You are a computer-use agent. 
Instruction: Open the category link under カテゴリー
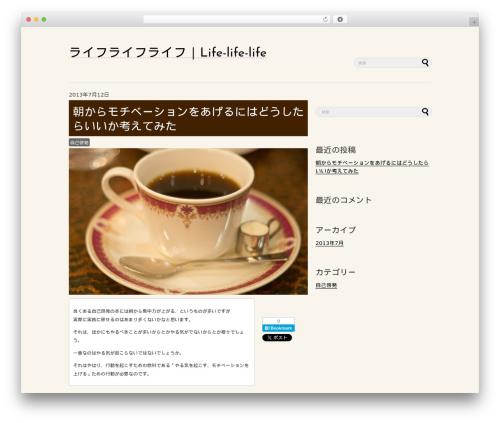(x=326, y=285)
